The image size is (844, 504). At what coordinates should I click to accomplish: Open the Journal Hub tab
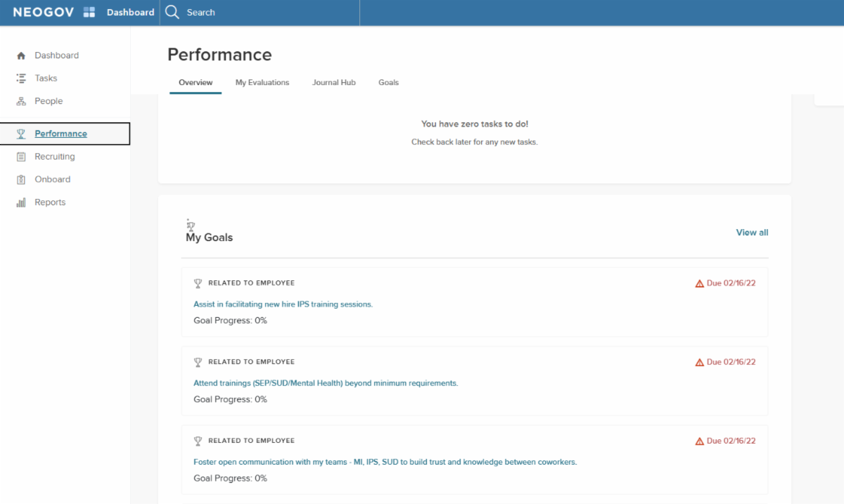pyautogui.click(x=334, y=82)
